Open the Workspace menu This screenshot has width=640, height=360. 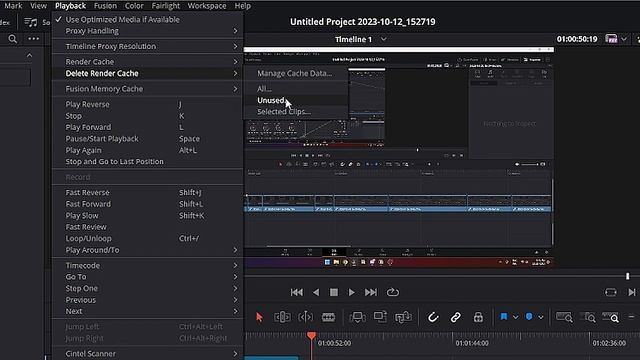207,6
